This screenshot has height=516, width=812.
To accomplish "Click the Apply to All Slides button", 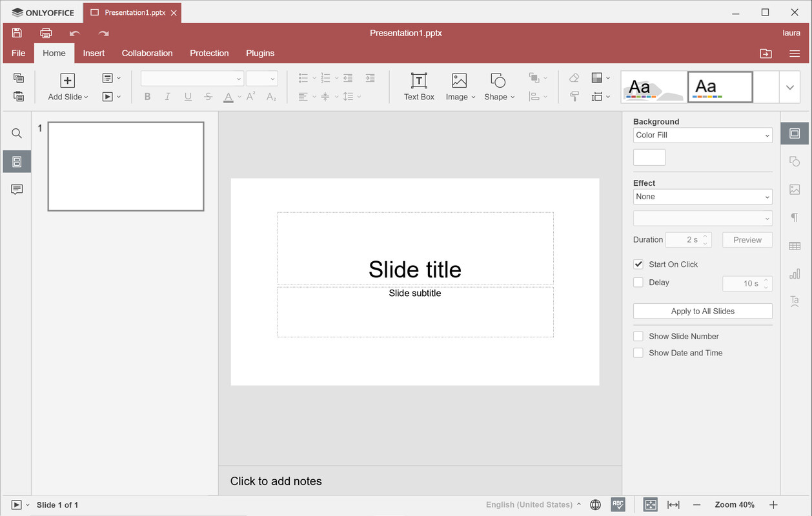I will 702,311.
